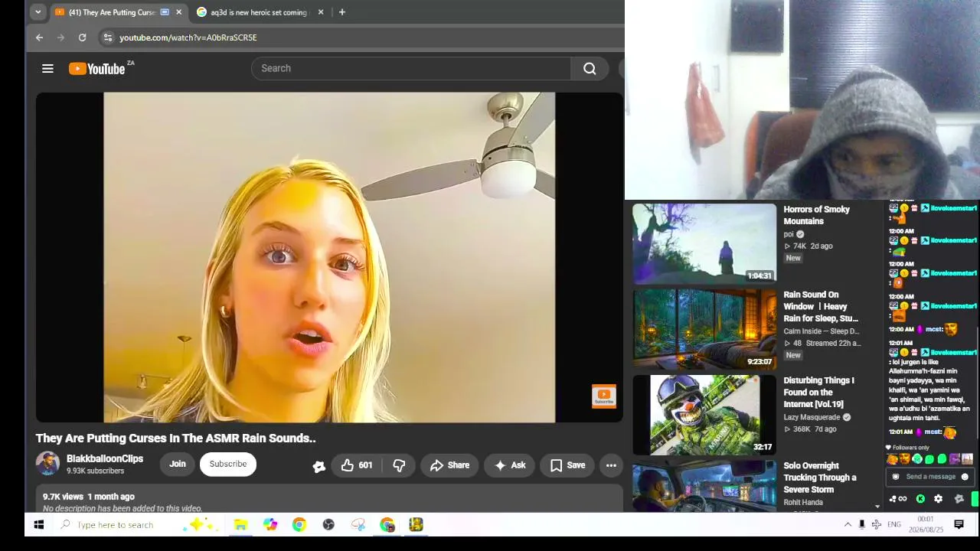Click the Subscribe watermark in video corner

tap(603, 396)
